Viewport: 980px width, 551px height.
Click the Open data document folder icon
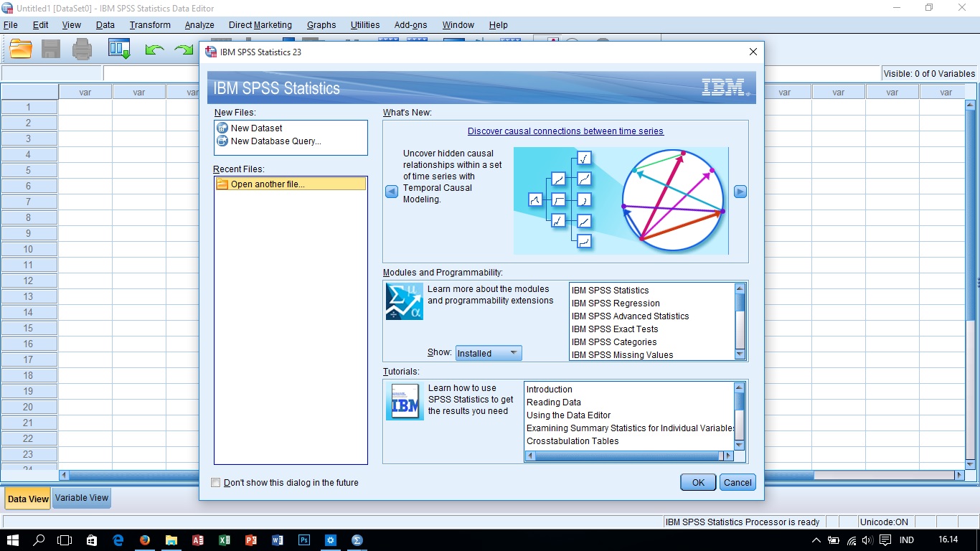pos(21,49)
